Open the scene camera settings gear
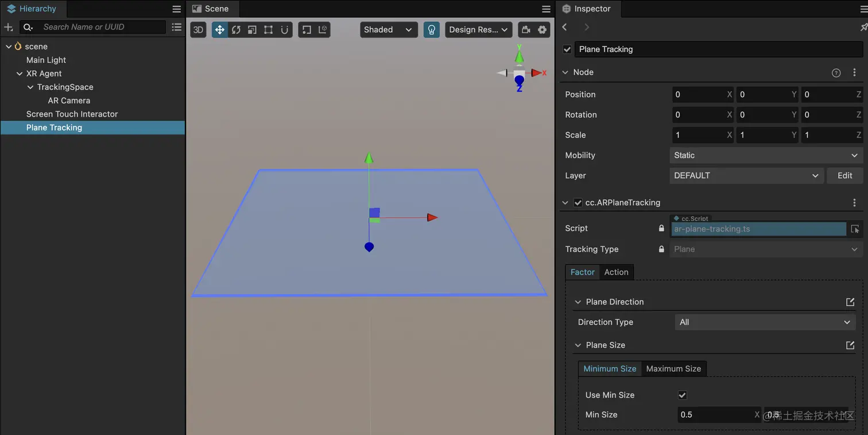This screenshot has height=435, width=868. [542, 29]
